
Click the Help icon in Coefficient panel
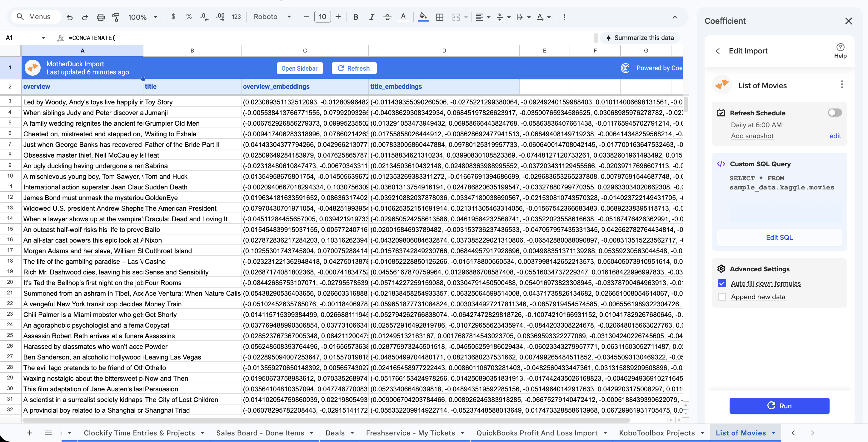point(840,51)
